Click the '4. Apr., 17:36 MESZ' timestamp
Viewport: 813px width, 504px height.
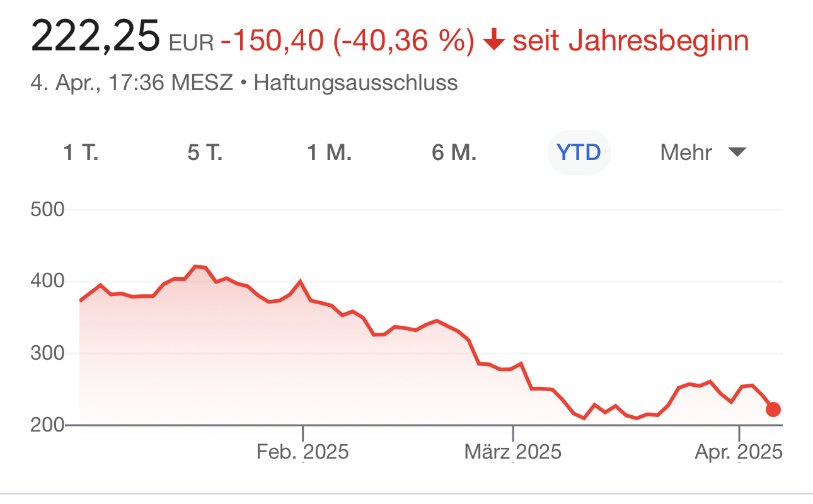point(132,83)
